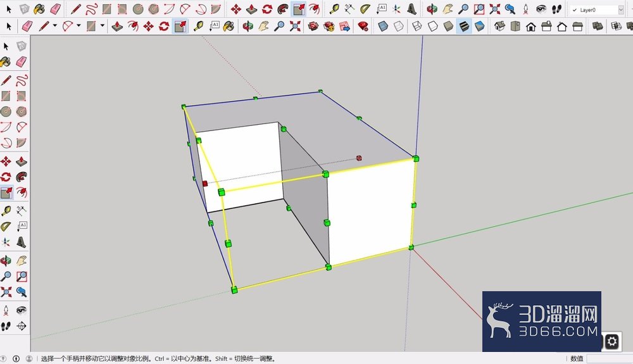
Task: Switch to Front view
Action: pos(530,27)
